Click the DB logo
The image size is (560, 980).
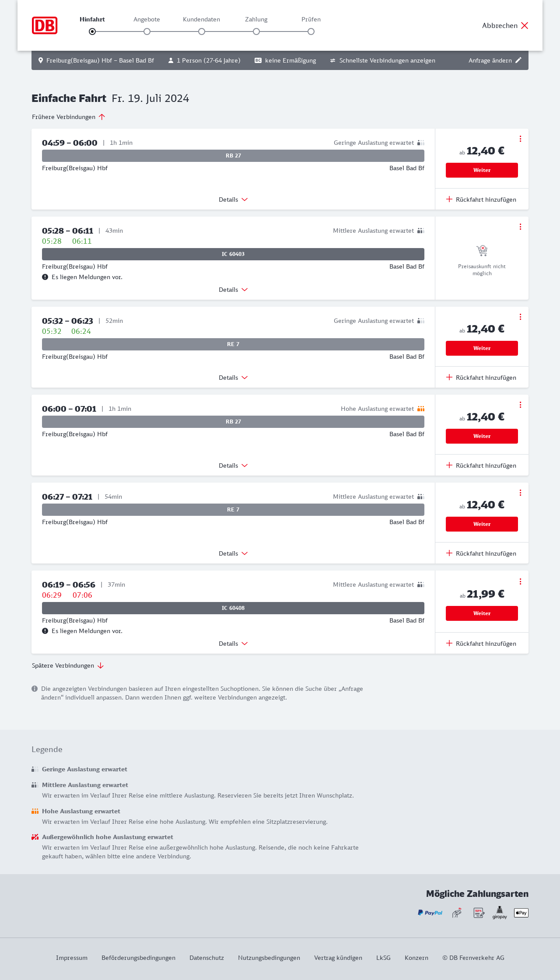point(45,25)
